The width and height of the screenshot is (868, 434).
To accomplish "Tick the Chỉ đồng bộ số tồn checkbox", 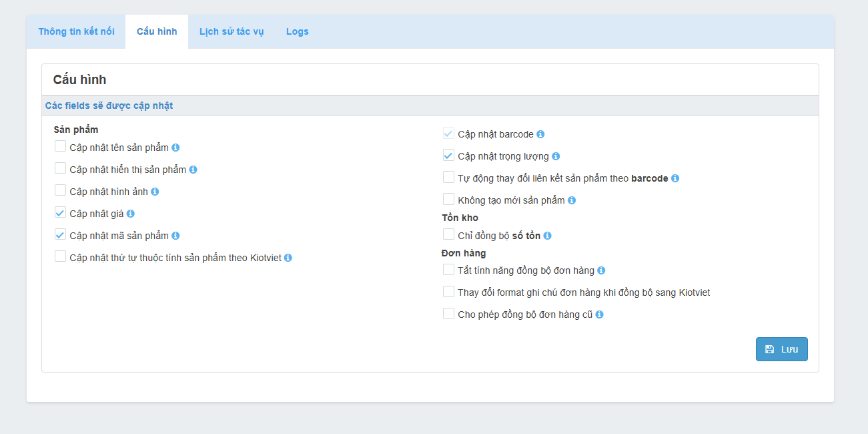I will [x=449, y=235].
